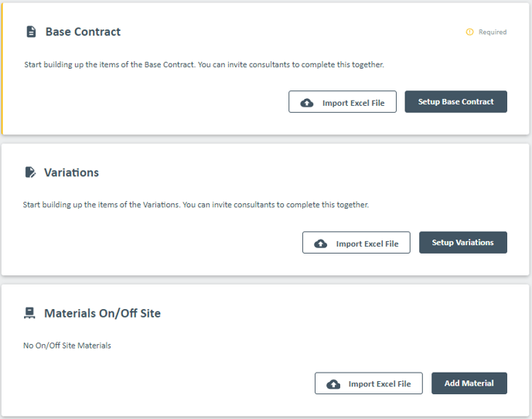Import an Excel file for Variations
This screenshot has height=419, width=532.
[x=356, y=243]
